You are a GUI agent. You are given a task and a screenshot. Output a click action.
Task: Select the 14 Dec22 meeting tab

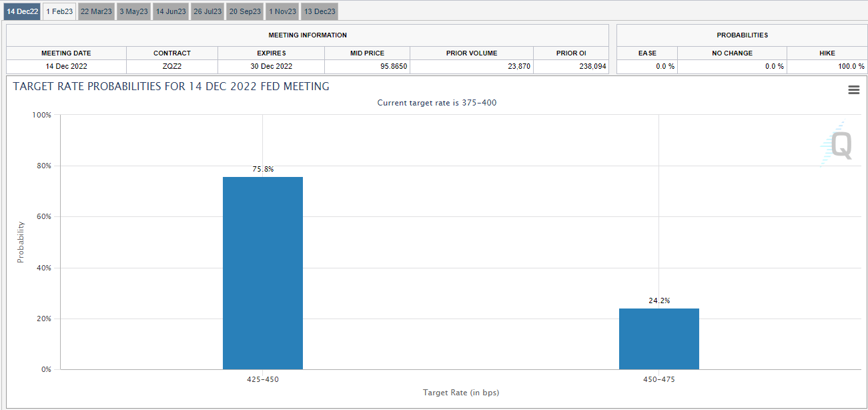click(x=23, y=11)
